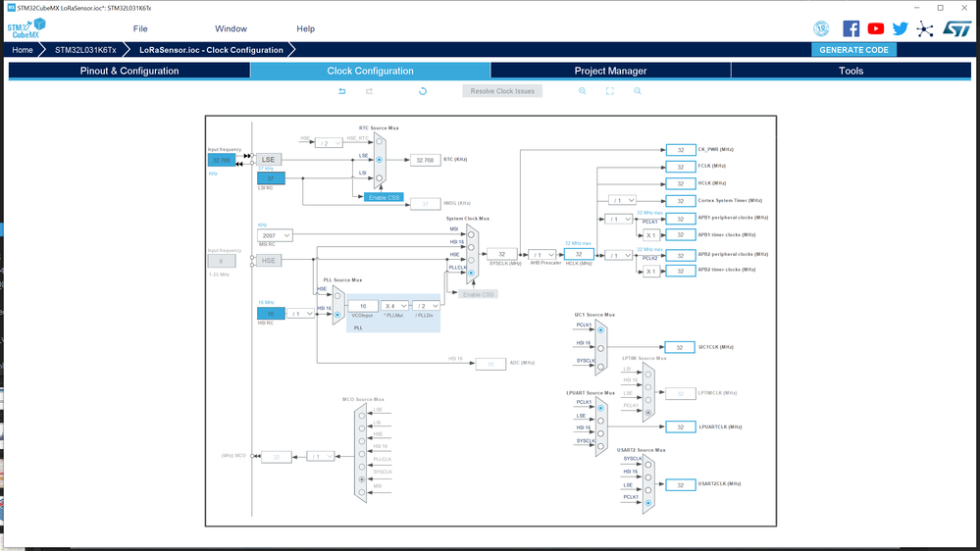Select HSI 16 as PLL source

[337, 315]
